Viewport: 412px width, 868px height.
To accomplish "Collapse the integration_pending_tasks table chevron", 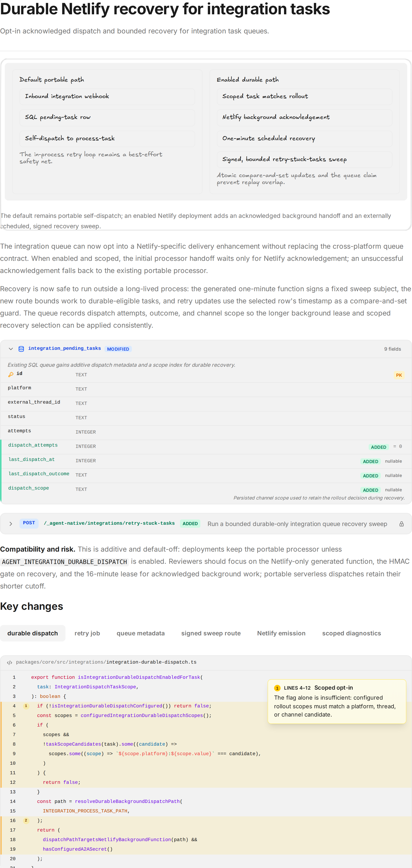I will [11, 349].
